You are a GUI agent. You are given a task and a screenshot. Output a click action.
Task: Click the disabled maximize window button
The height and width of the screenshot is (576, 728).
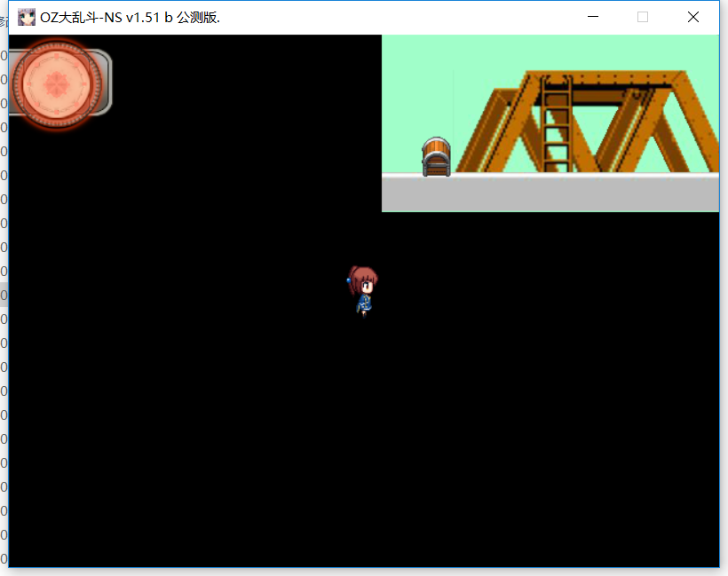[643, 17]
